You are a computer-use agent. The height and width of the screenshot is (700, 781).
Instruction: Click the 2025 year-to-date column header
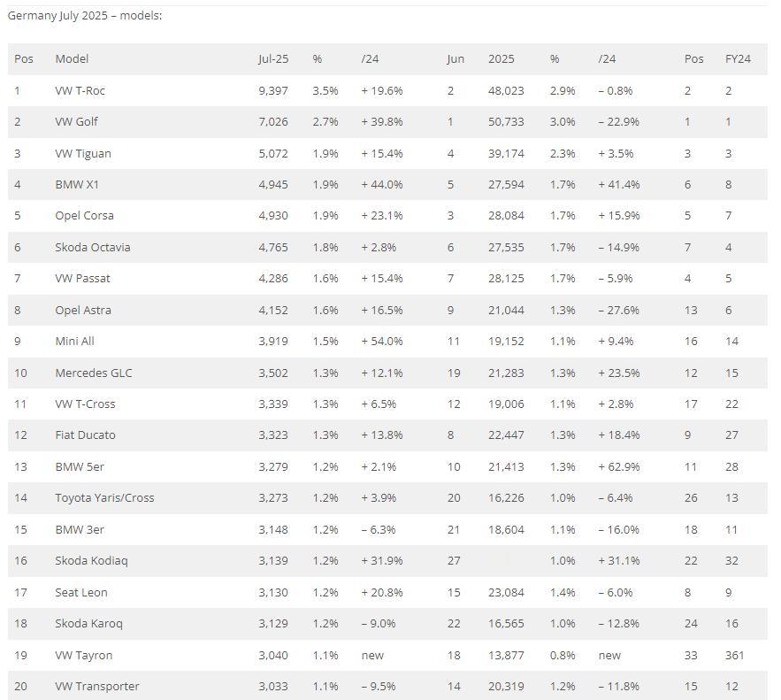point(502,58)
